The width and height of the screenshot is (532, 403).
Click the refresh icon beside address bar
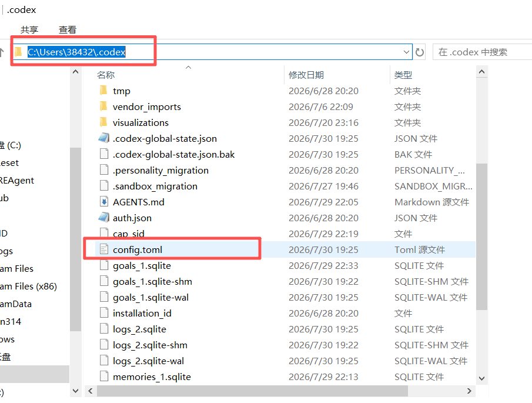coord(420,52)
